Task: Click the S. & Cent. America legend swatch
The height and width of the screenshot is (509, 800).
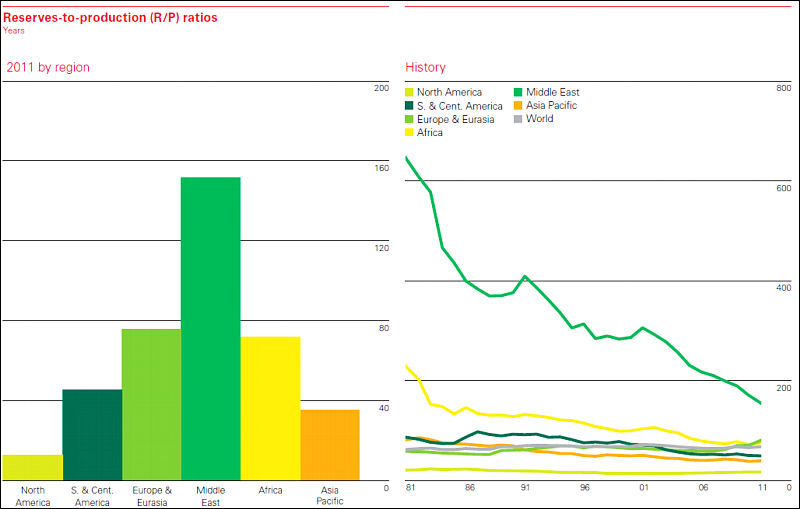Action: pos(409,106)
